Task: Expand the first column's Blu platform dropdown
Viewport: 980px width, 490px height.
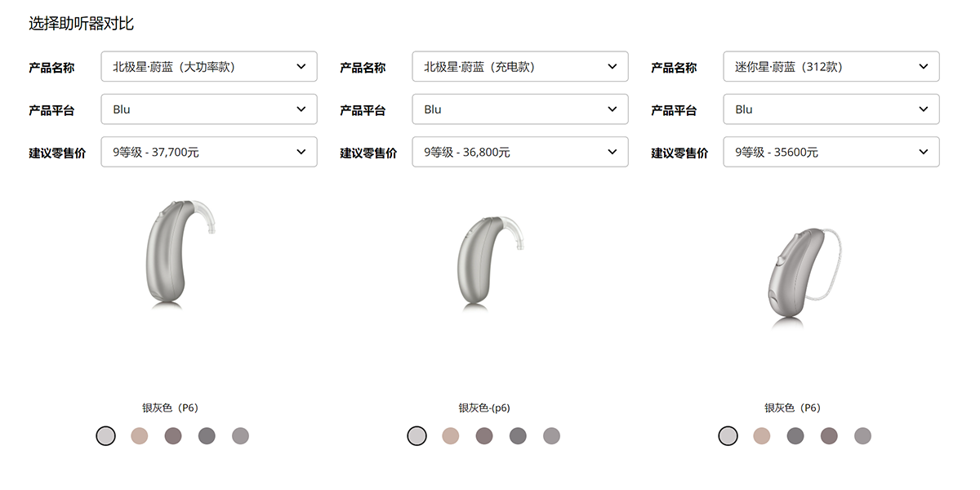Action: pyautogui.click(x=209, y=109)
